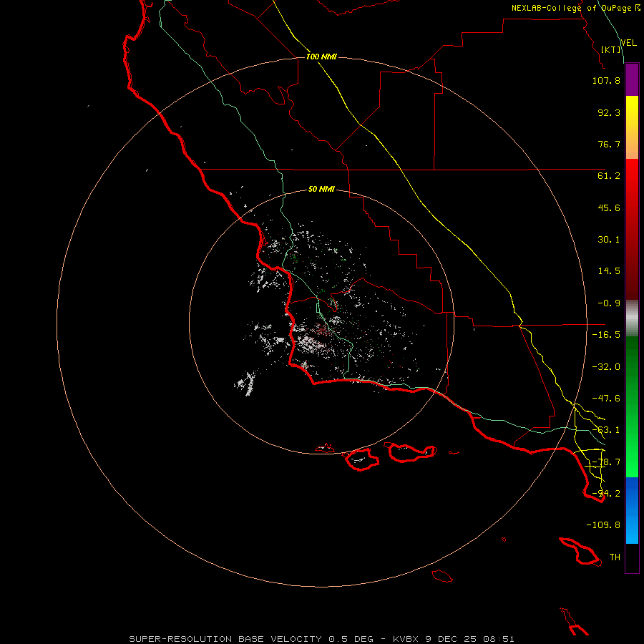Viewport: 644px width, 644px height.
Task: Select the -16.5 legend value
Action: click(606, 335)
